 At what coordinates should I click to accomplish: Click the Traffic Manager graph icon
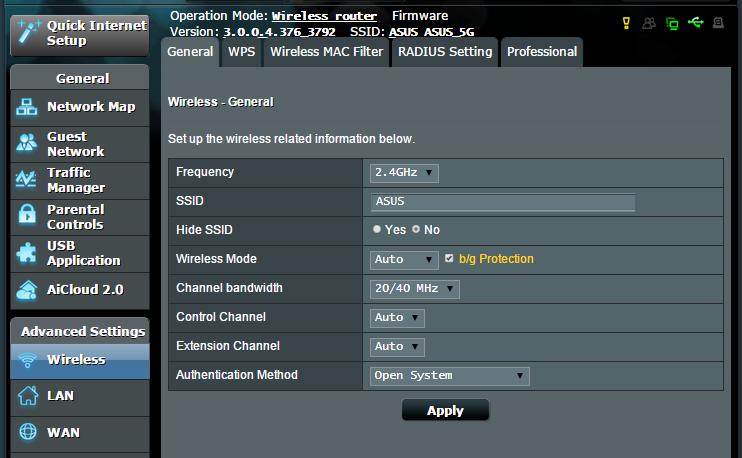click(x=26, y=179)
